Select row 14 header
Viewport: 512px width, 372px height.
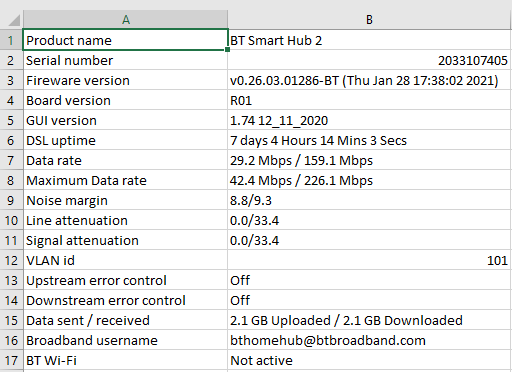pyautogui.click(x=11, y=300)
